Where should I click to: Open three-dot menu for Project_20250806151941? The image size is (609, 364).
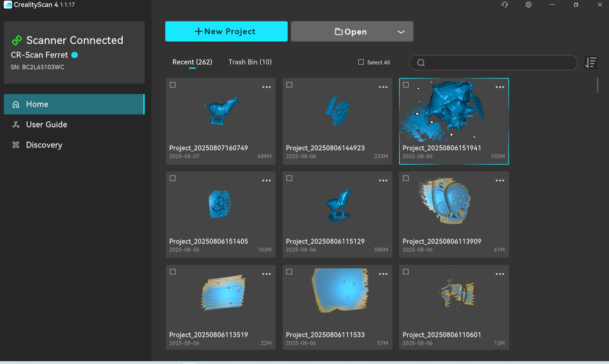[500, 87]
